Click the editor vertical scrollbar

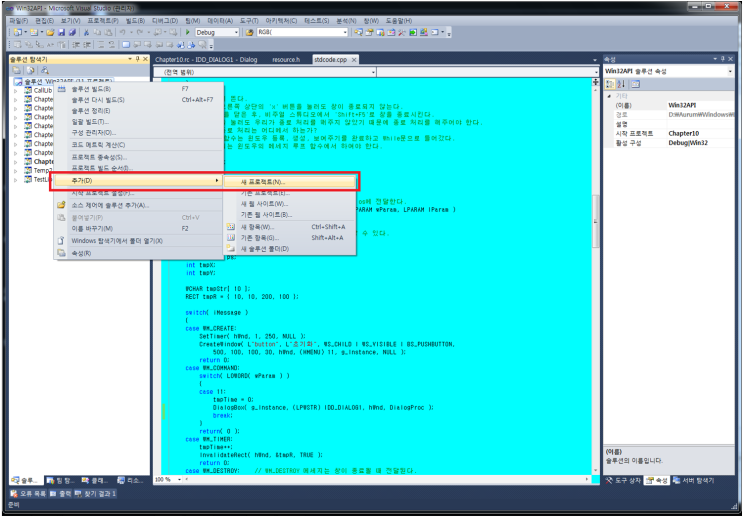[x=596, y=280]
